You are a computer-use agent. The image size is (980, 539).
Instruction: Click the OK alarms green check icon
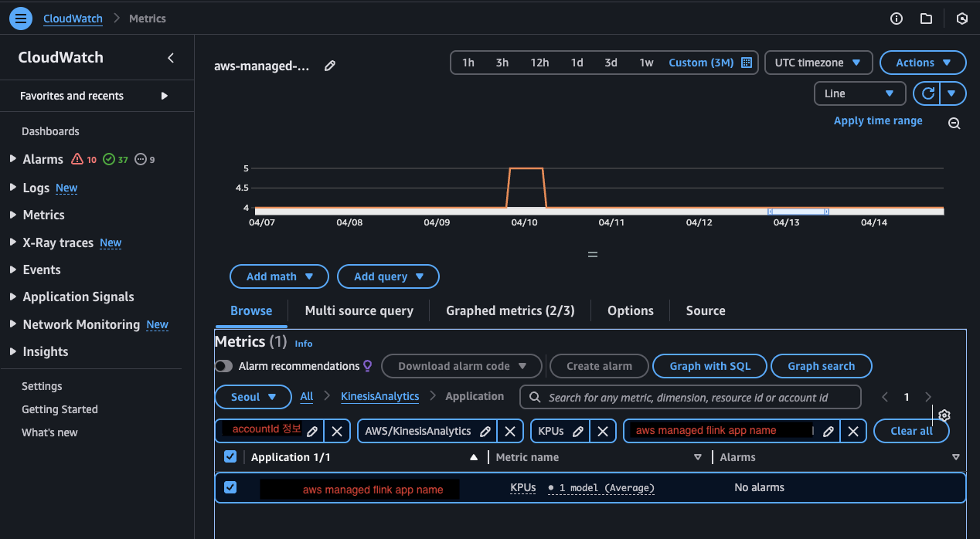pyautogui.click(x=109, y=159)
